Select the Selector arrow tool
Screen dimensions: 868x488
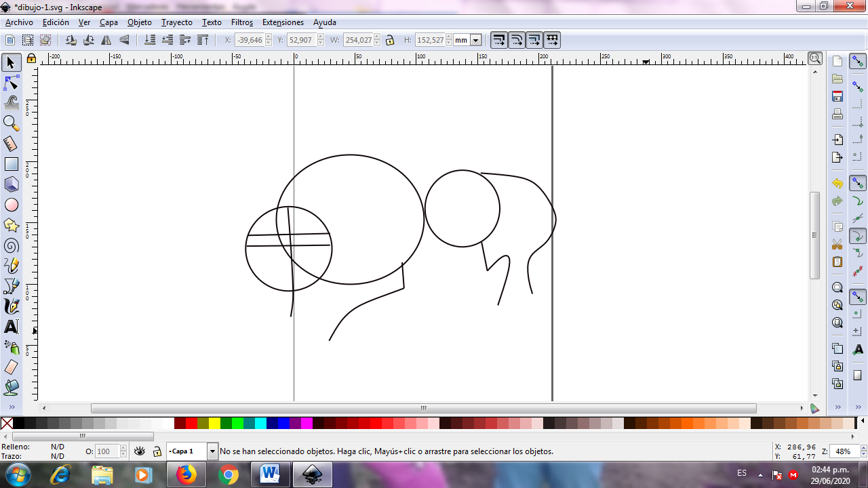point(11,62)
